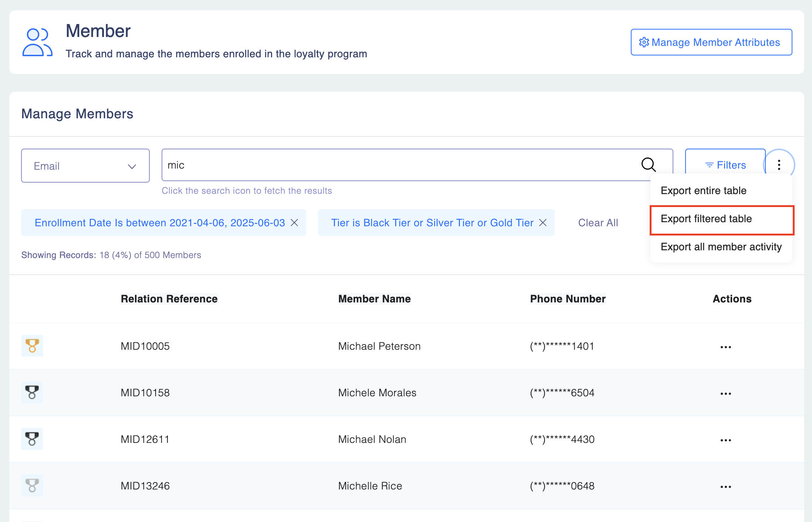
Task: Open row actions for Michael Peterson
Action: pos(725,347)
